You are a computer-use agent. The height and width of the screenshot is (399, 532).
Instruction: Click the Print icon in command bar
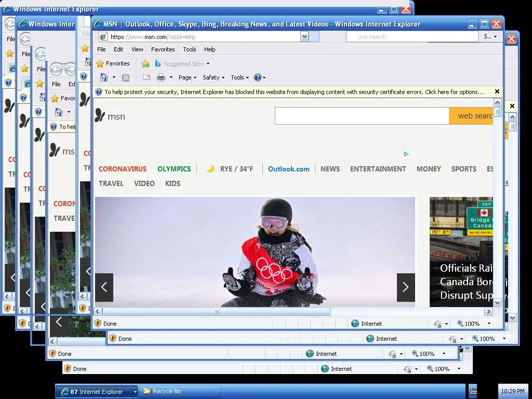161,77
